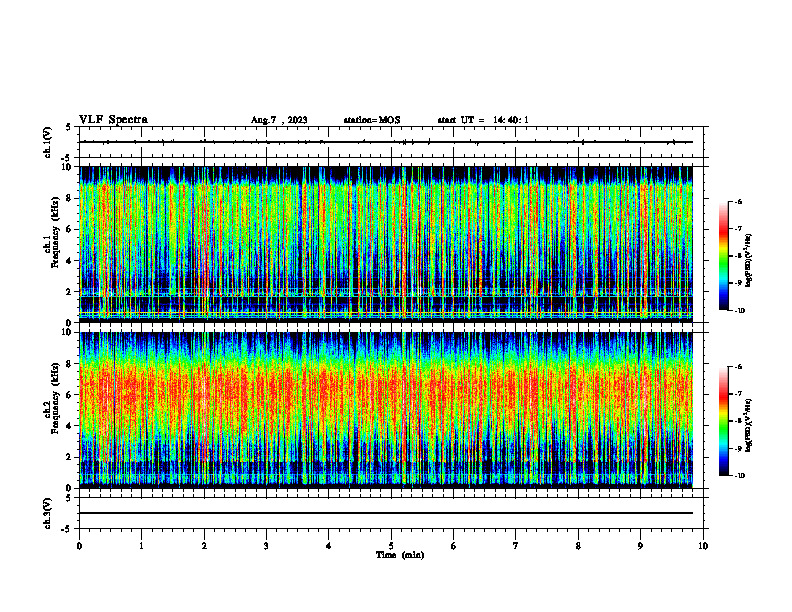
Task: Select ch.2 colorbar log(PSD) unit label
Action: (x=748, y=425)
